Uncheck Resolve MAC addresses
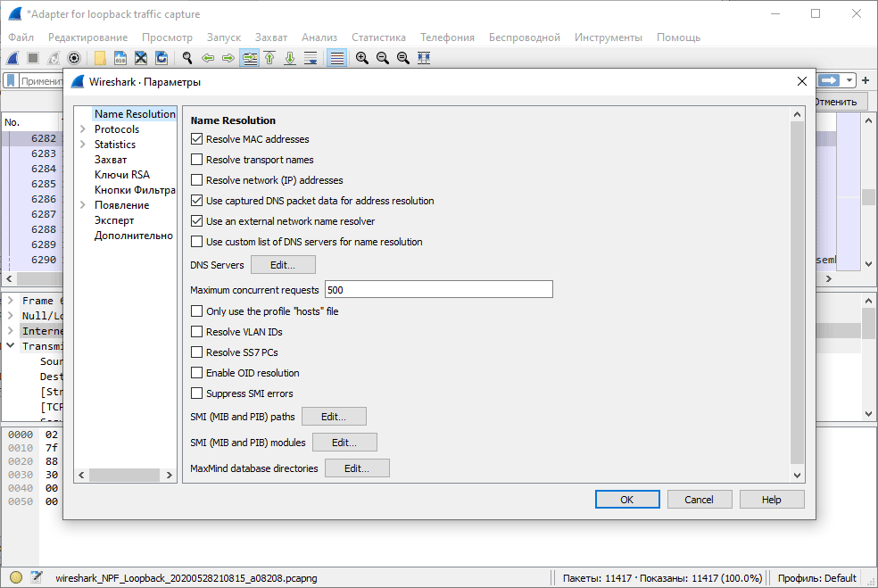Screen dimensions: 878x588 click(196, 139)
